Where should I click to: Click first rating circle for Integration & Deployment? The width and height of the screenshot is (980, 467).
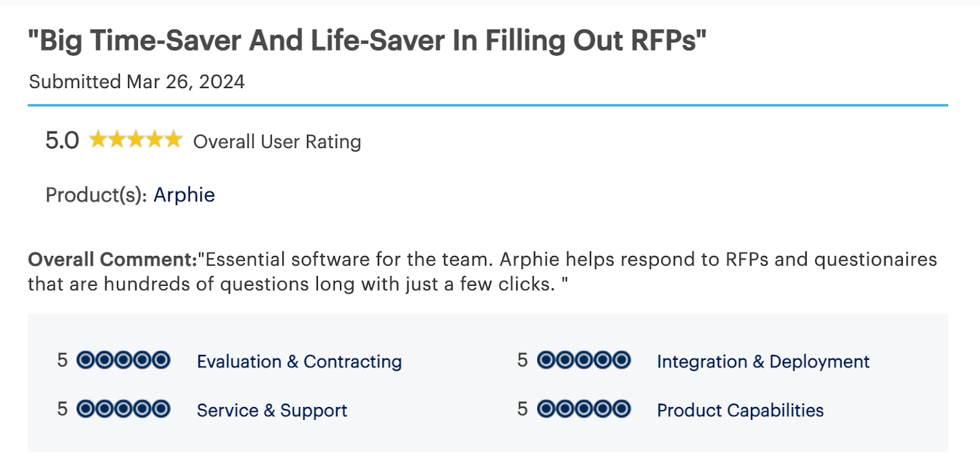tap(546, 360)
